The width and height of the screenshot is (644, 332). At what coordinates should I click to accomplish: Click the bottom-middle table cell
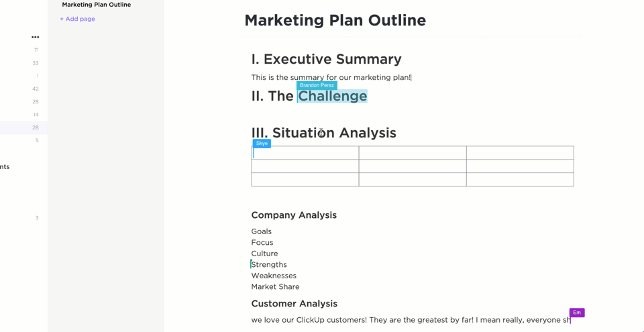413,180
